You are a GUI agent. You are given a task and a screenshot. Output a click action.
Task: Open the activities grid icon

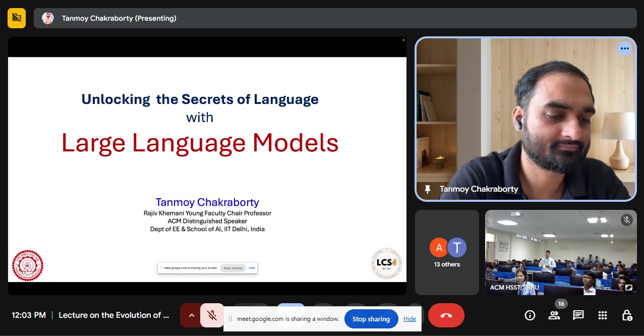click(602, 315)
